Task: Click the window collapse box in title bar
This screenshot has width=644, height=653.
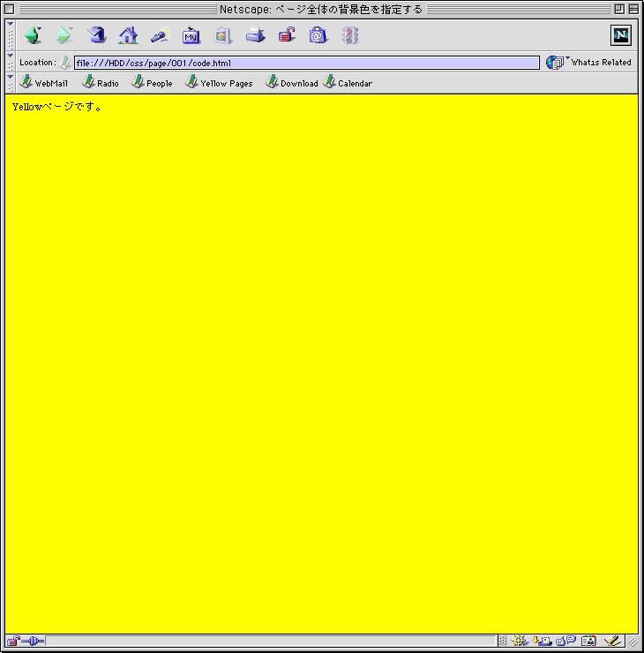Action: pyautogui.click(x=633, y=9)
